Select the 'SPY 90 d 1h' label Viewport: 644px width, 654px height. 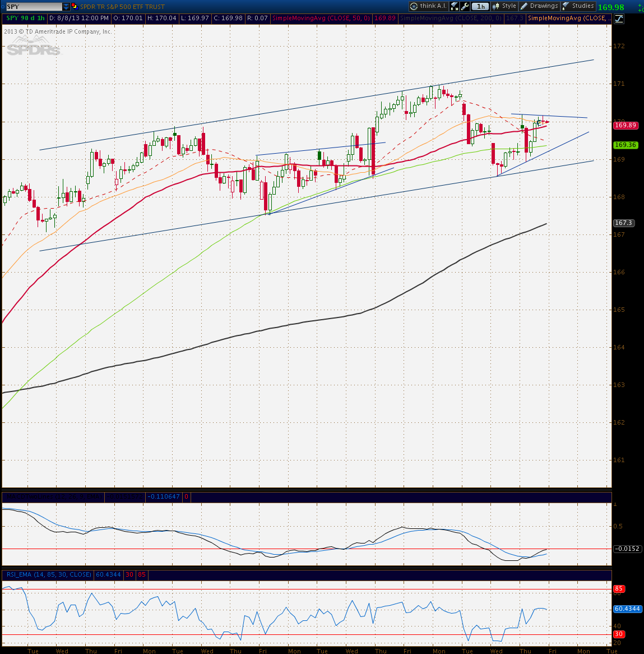coord(25,19)
